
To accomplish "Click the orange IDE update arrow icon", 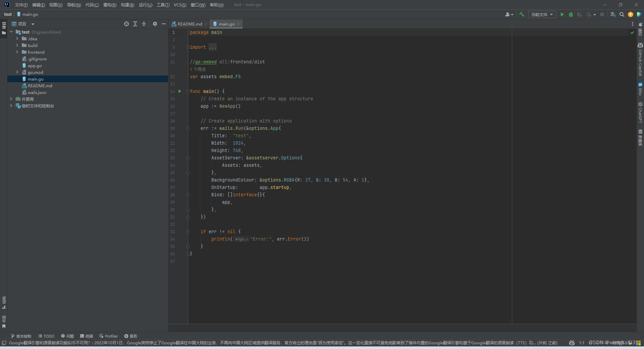I will 631,14.
